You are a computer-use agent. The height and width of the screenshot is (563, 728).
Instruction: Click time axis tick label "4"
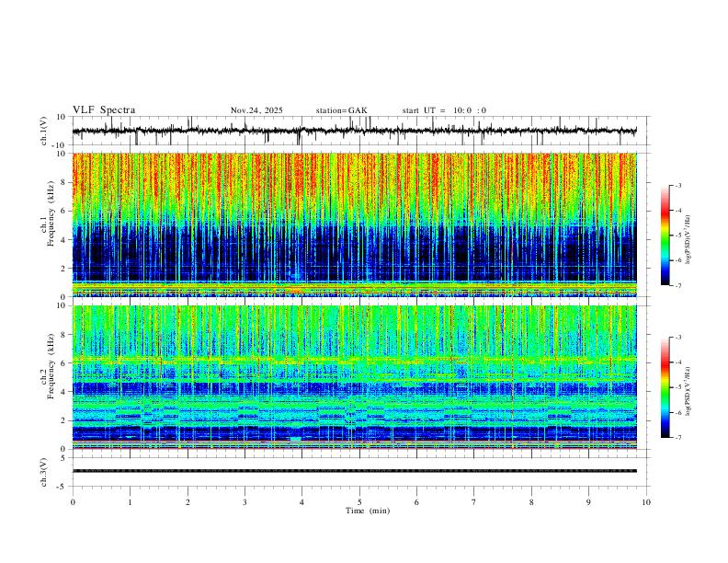(302, 502)
